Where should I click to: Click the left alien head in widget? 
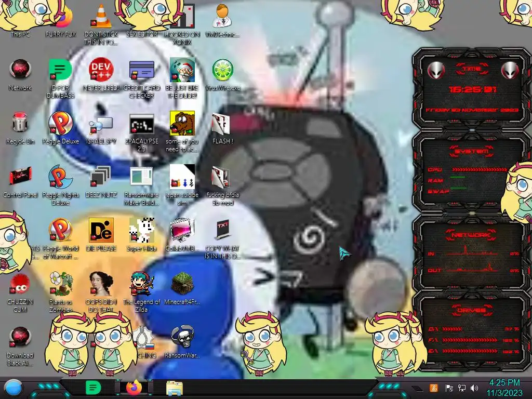[x=436, y=71]
